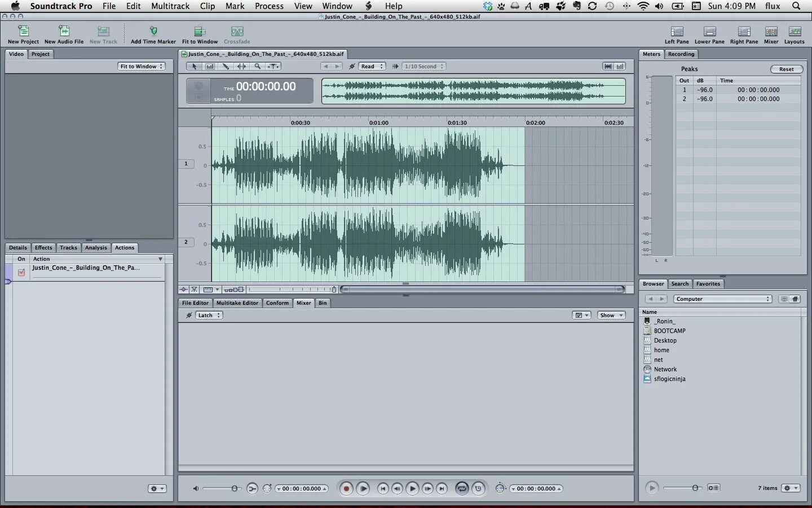Toggle automation icon beside Latch dropdown

tap(189, 316)
